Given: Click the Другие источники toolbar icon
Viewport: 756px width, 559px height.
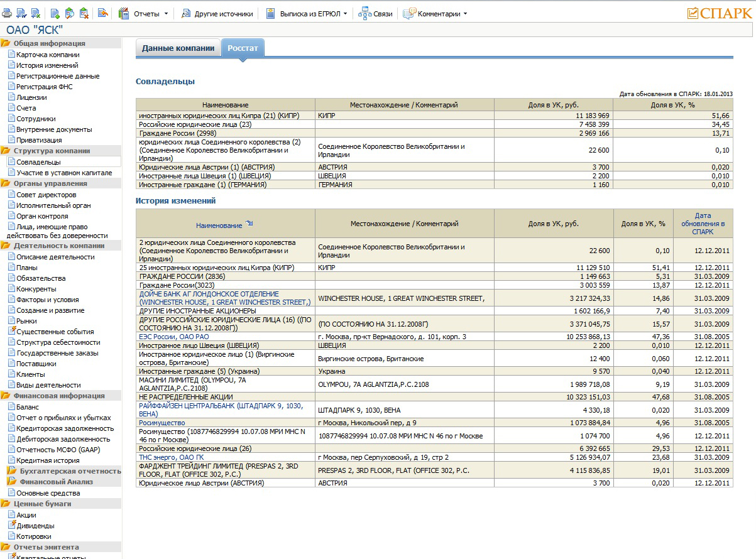Looking at the screenshot, I should click(186, 13).
